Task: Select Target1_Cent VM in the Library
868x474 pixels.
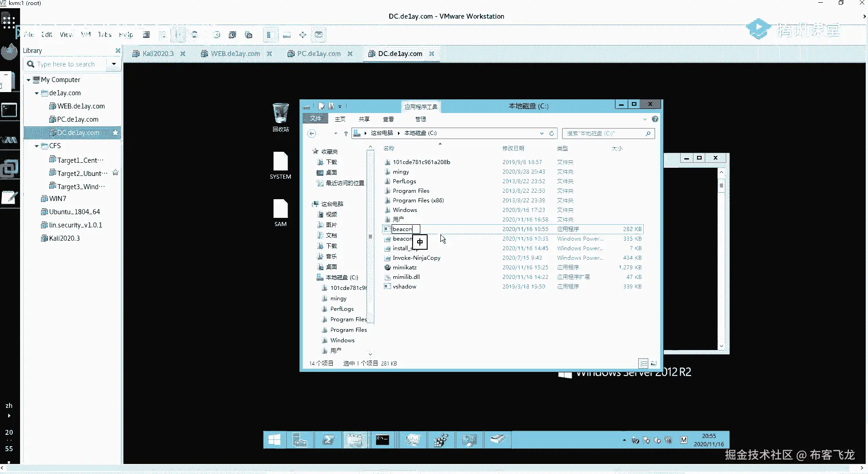Action: (76, 160)
